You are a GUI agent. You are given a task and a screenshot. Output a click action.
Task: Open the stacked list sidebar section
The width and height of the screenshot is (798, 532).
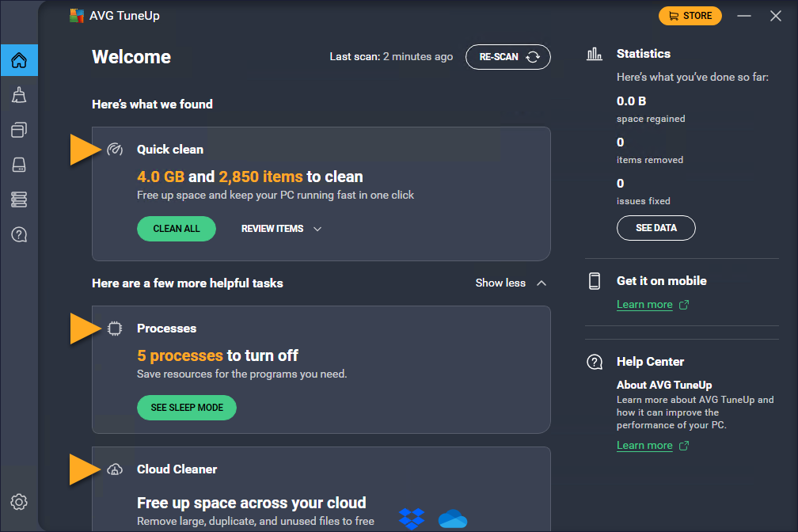pos(19,199)
